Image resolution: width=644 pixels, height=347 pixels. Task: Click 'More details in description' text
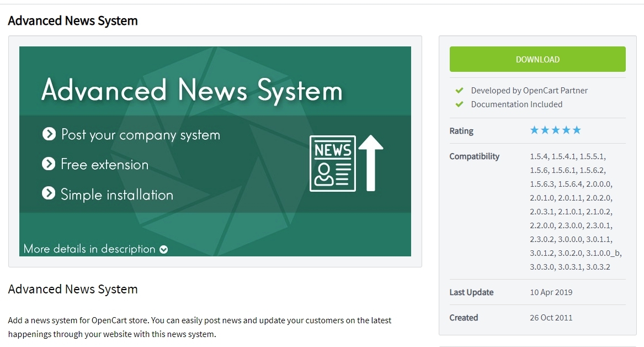(89, 249)
